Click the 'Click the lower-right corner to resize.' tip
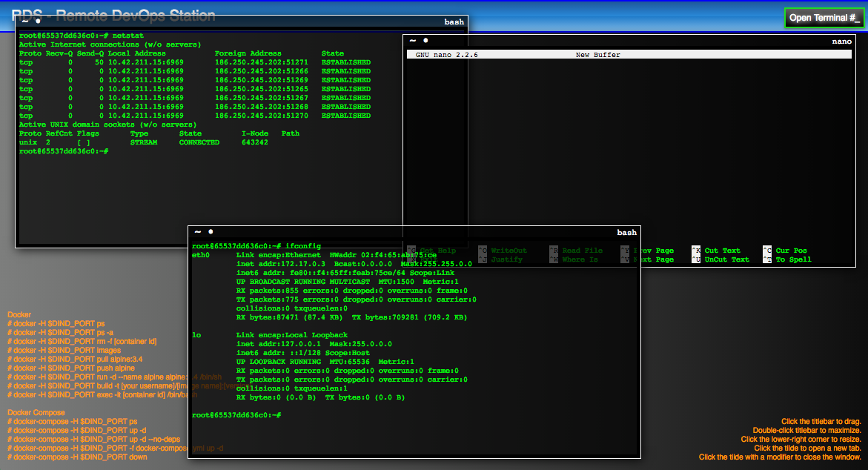The width and height of the screenshot is (868, 470). 801,440
